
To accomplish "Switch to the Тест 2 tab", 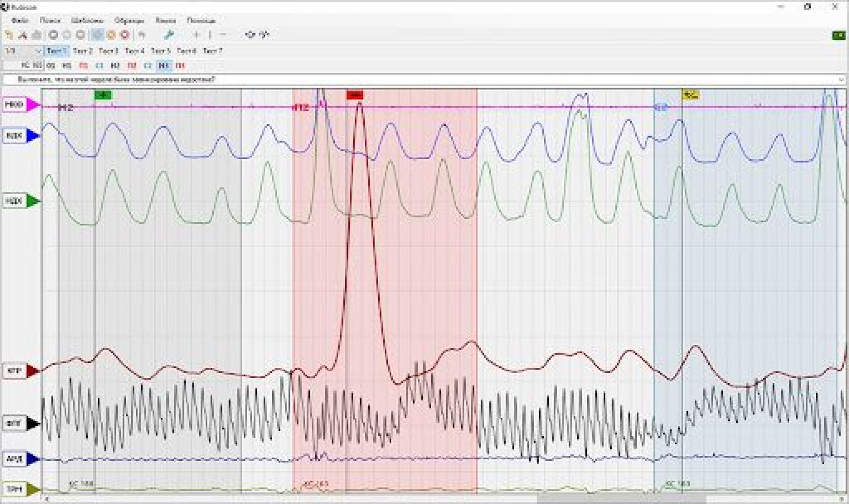I will (x=83, y=51).
